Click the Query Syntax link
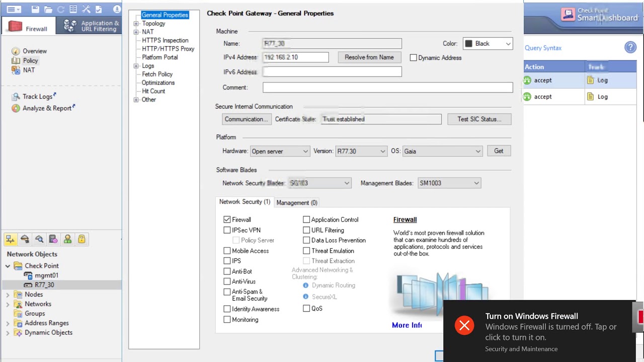This screenshot has height=362, width=644. click(543, 48)
